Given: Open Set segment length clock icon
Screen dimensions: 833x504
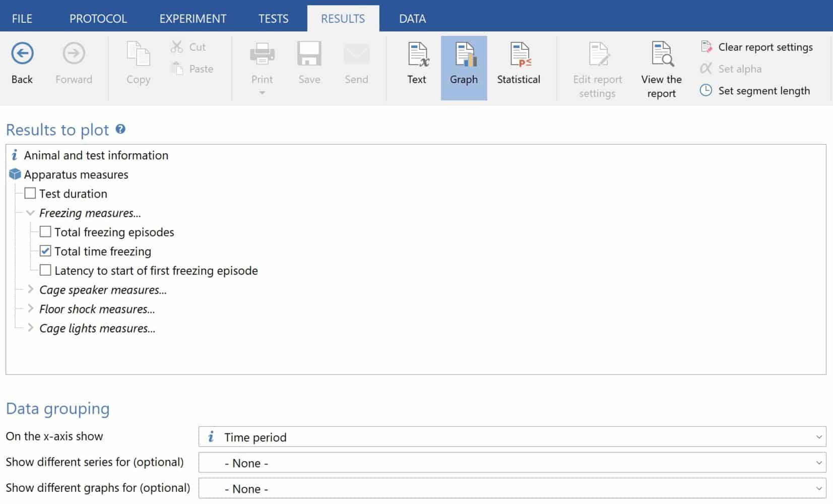Looking at the screenshot, I should point(706,91).
